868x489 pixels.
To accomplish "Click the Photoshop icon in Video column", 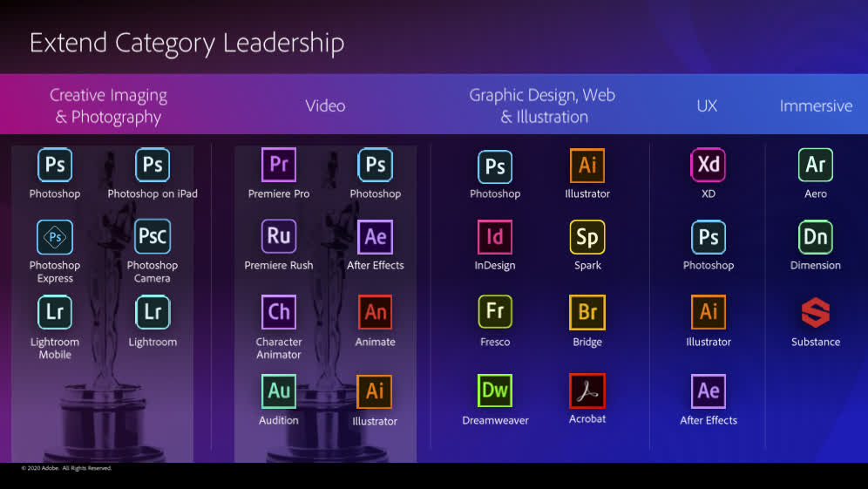I will (x=376, y=165).
